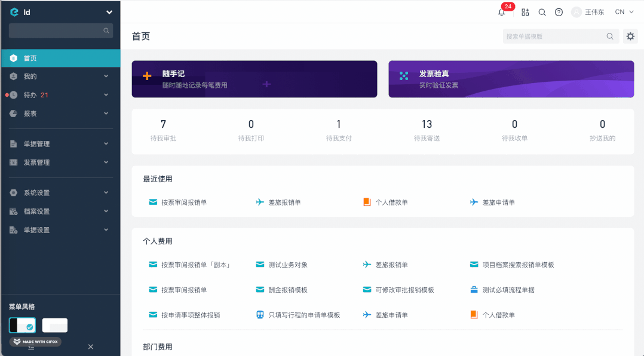Screen dimensions: 644x356
Task: Open 待我寄送 count of 13
Action: (x=427, y=130)
